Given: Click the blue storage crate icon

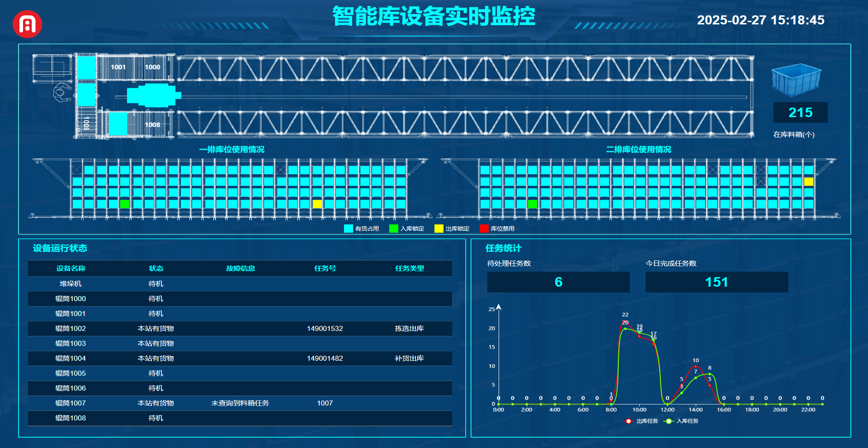Looking at the screenshot, I should tap(796, 80).
